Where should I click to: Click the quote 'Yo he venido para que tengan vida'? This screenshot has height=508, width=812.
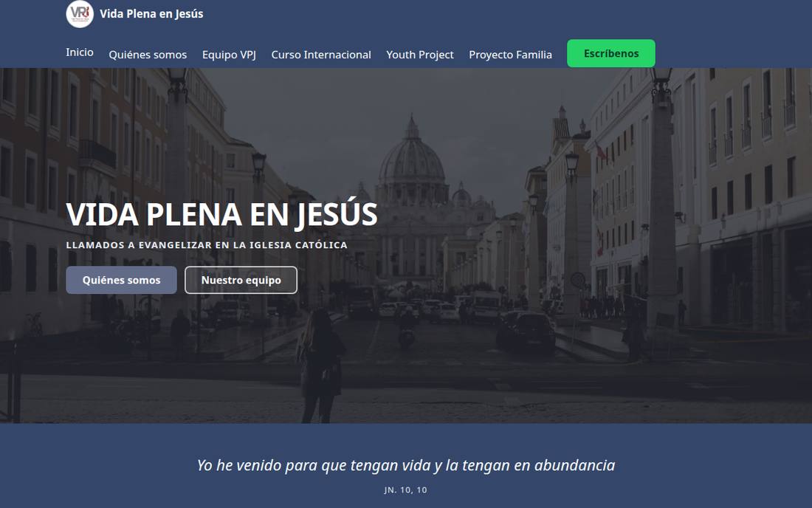[x=406, y=465]
